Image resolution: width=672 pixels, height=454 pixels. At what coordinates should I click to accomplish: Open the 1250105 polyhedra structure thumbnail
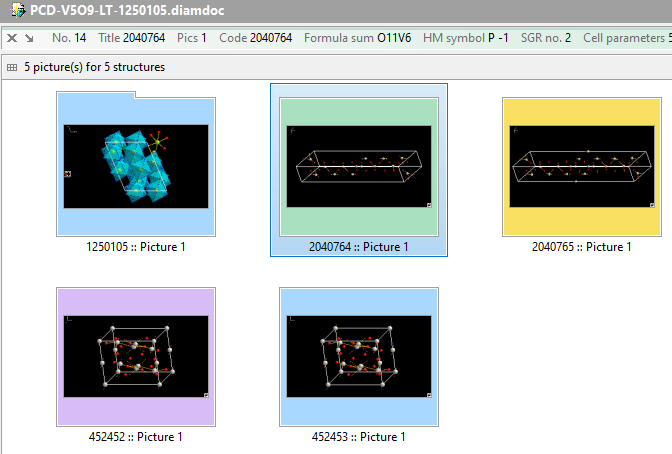(x=135, y=165)
